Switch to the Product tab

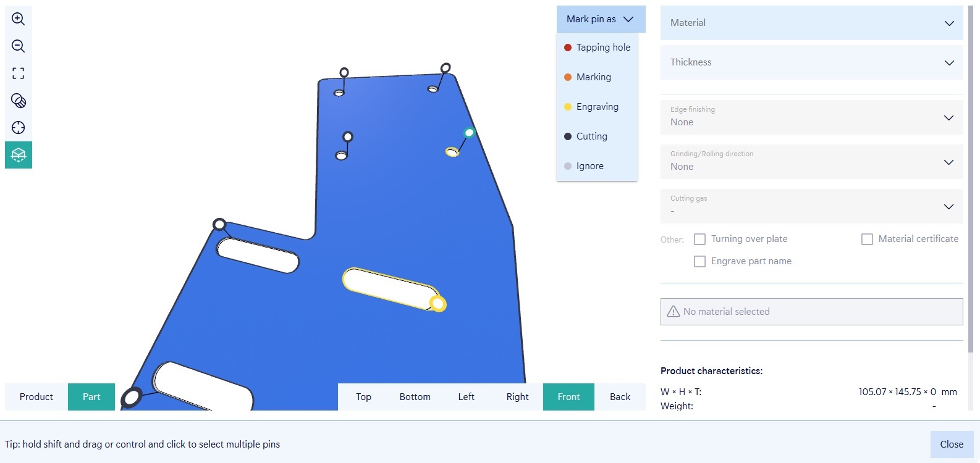tap(36, 397)
